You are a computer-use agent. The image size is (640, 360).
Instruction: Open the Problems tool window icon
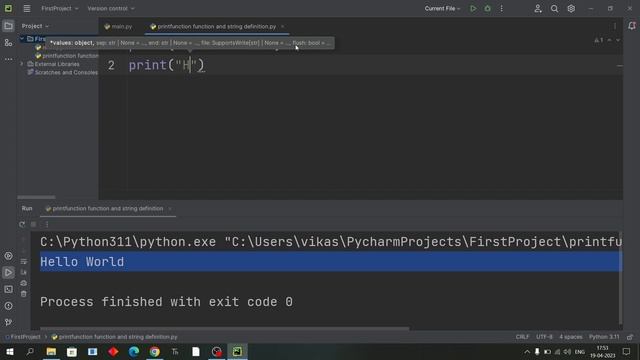tap(8, 306)
